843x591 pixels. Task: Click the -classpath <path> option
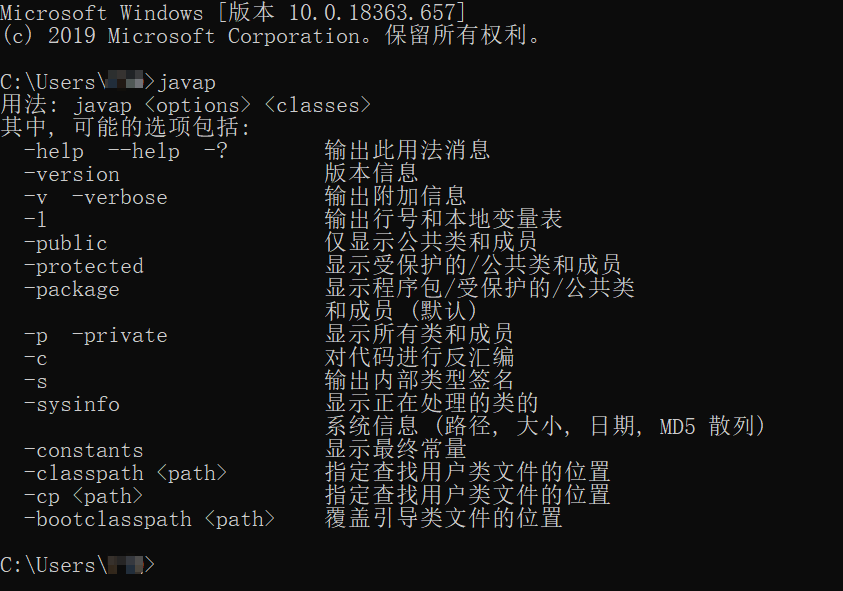(126, 473)
